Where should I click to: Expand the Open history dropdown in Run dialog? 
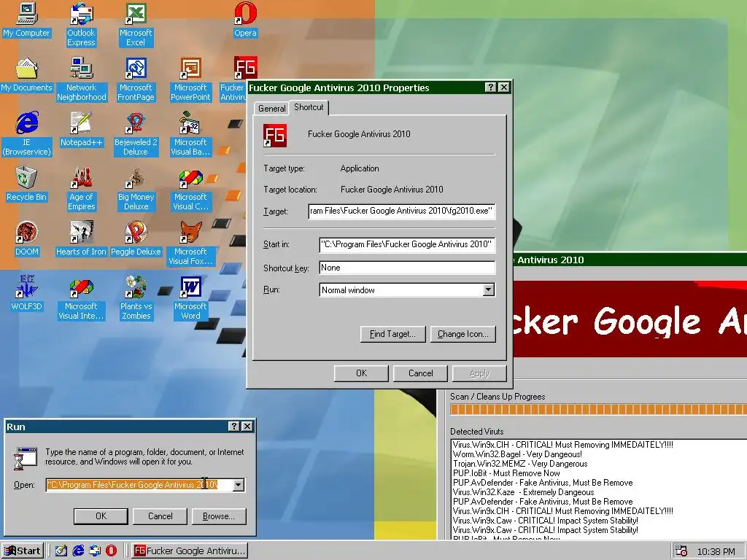[239, 485]
